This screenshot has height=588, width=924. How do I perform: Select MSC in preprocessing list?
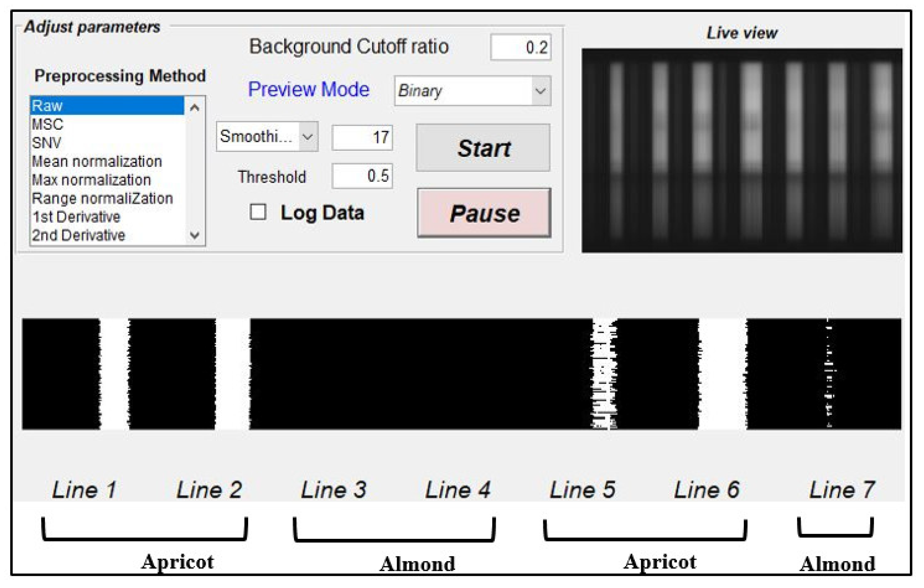coord(107,124)
